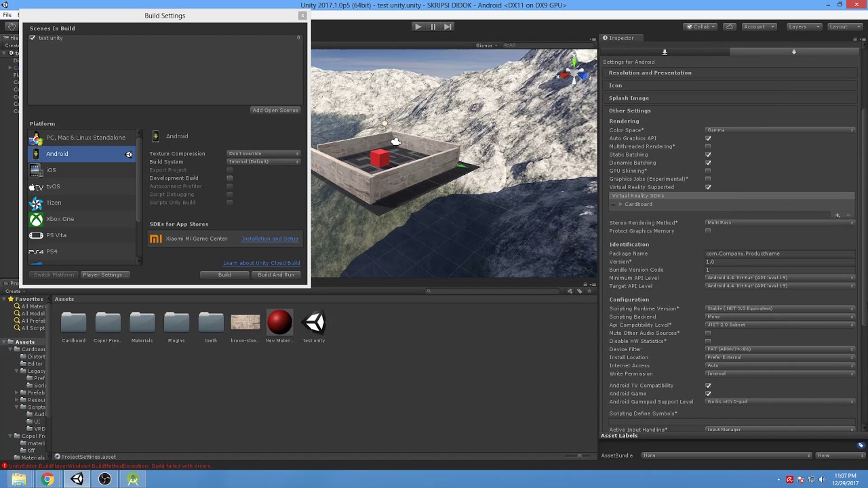This screenshot has width=868, height=488.
Task: Enable the Development Build checkbox
Action: (229, 178)
